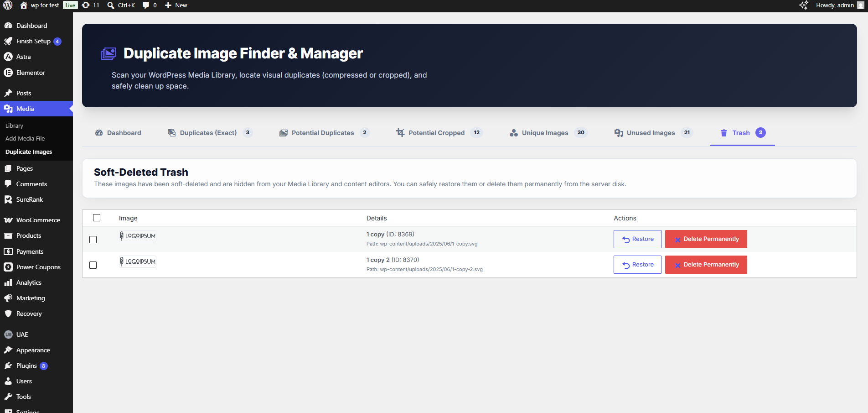Click the path text wp-content/uploads/2025/06/1-copy-2.svg
The image size is (868, 413).
point(431,269)
